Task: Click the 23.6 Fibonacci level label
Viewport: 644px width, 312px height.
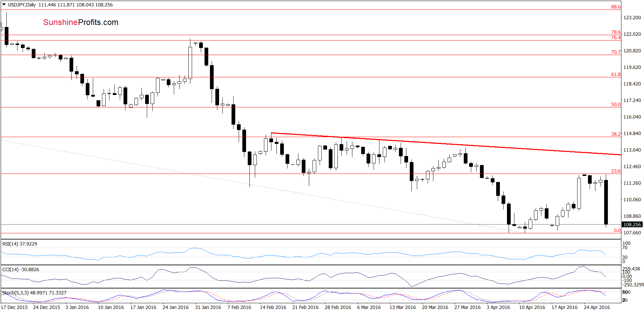Action: coord(616,171)
